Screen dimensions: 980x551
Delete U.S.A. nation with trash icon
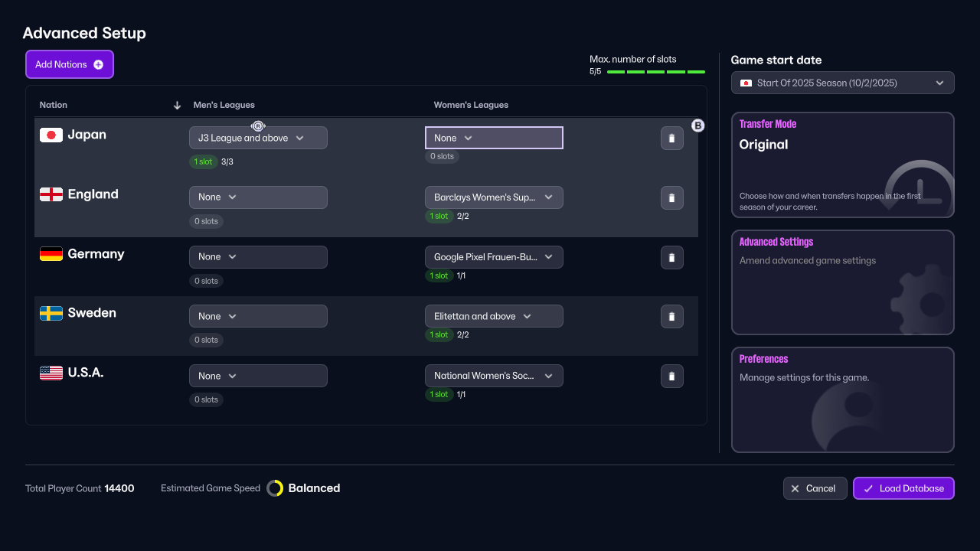[x=671, y=376]
